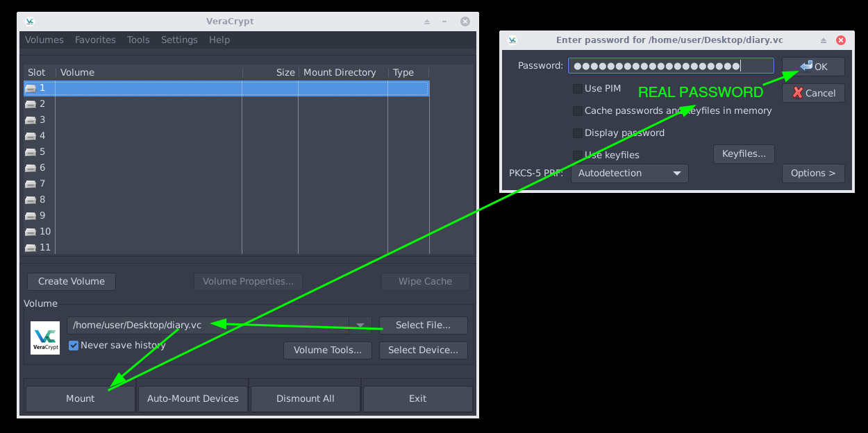Image resolution: width=868 pixels, height=433 pixels.
Task: Select drive slot 11 icon
Action: (x=31, y=248)
